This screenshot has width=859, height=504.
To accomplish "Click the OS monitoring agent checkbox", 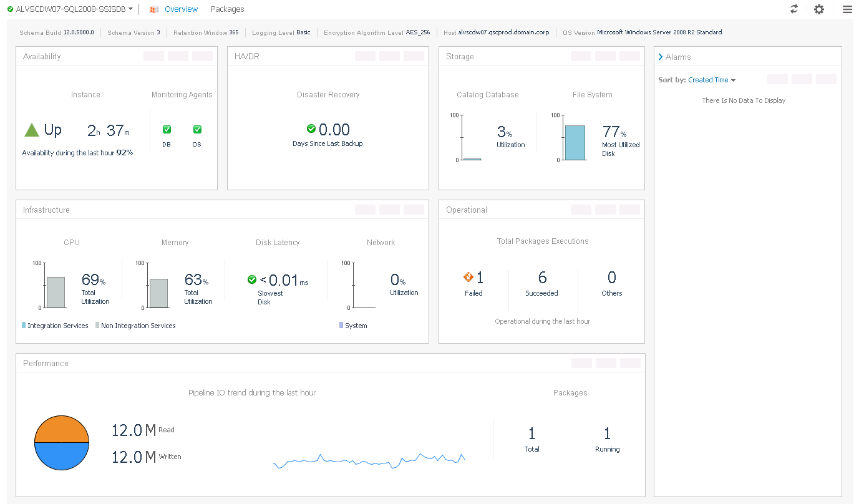I will 197,130.
